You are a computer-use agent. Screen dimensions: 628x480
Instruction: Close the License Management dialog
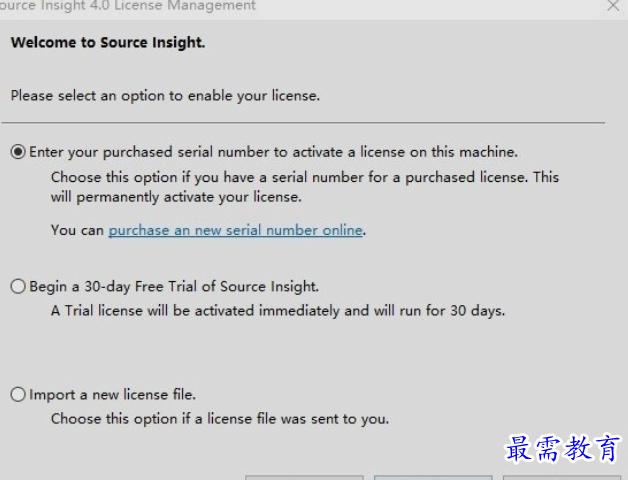click(x=613, y=6)
